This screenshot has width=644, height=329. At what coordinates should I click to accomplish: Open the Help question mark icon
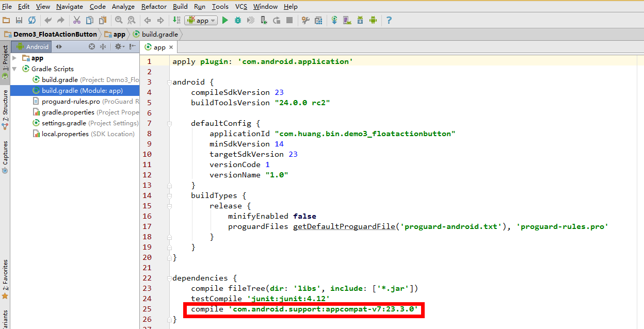click(389, 20)
